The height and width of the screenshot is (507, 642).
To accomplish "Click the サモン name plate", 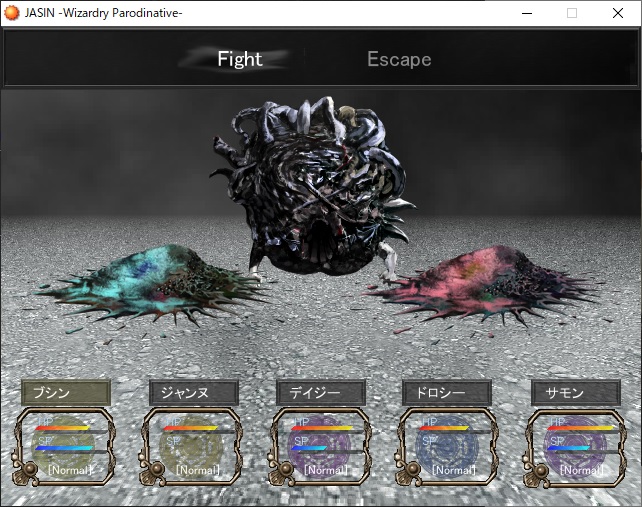I will (575, 393).
